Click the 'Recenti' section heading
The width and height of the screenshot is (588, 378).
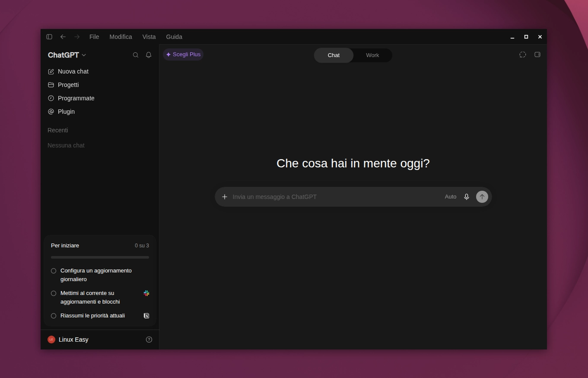(x=58, y=130)
